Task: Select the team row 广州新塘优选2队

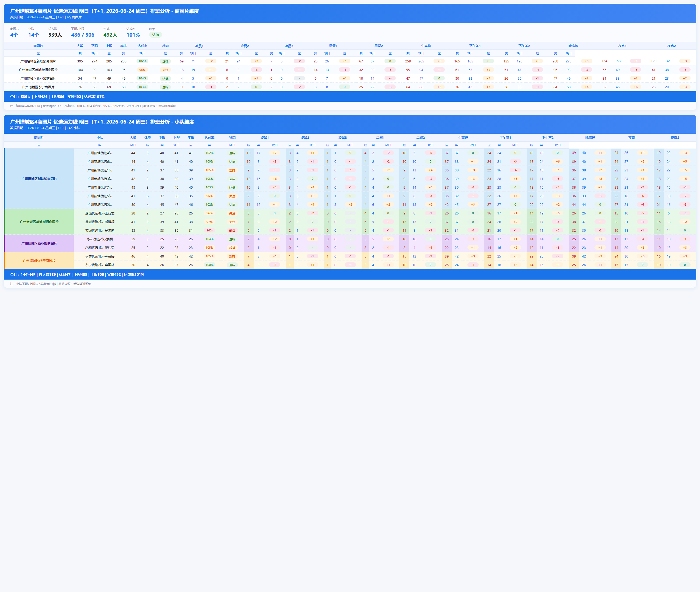Action: point(385,205)
